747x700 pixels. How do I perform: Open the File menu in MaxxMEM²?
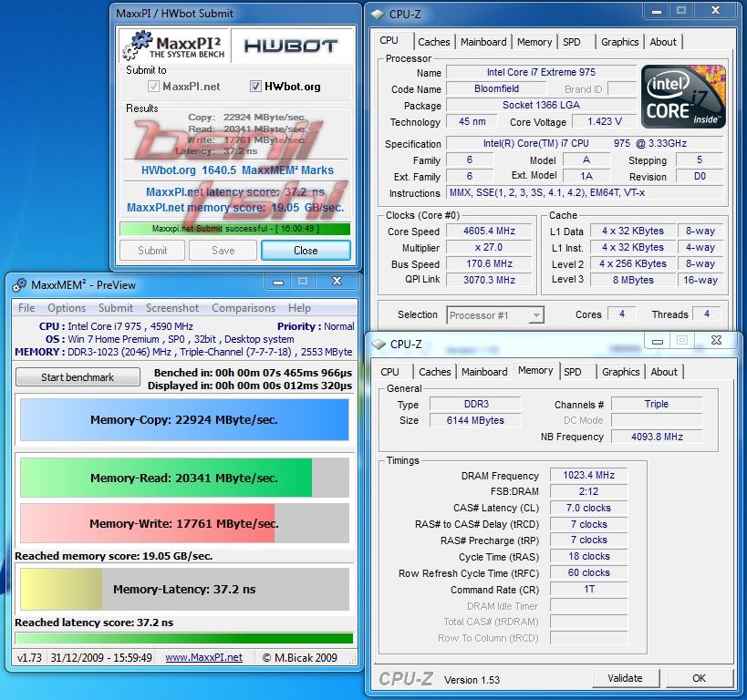coord(26,308)
